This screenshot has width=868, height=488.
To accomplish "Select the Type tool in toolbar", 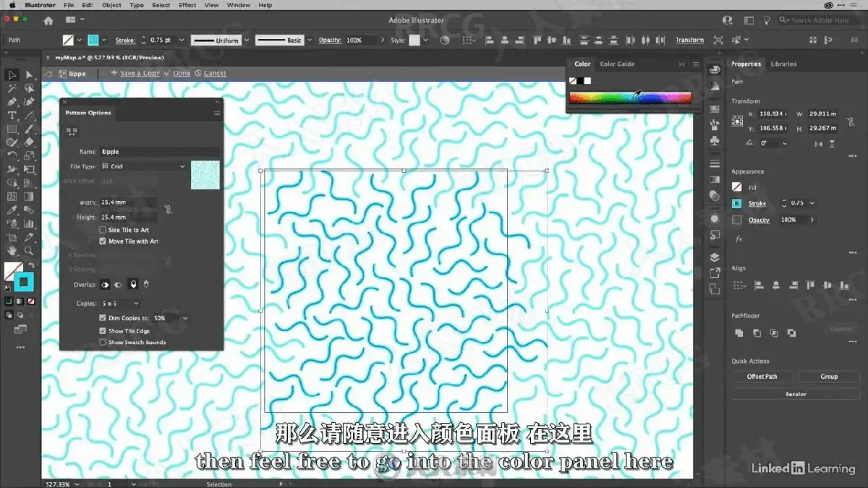I will point(12,116).
